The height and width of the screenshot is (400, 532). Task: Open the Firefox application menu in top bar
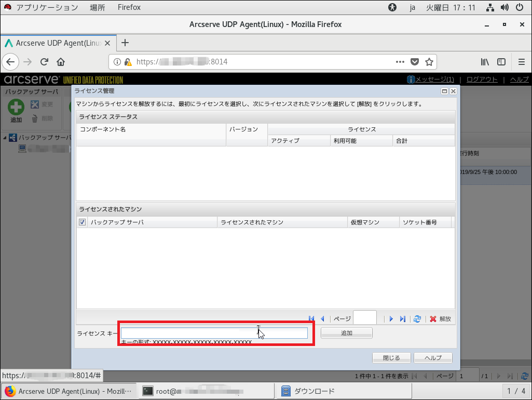pyautogui.click(x=129, y=7)
